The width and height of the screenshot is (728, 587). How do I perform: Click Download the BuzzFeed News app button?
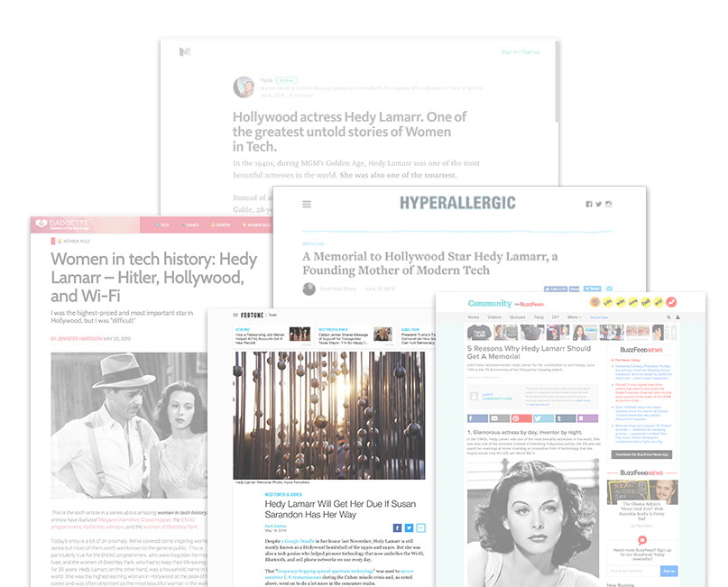coord(641,454)
